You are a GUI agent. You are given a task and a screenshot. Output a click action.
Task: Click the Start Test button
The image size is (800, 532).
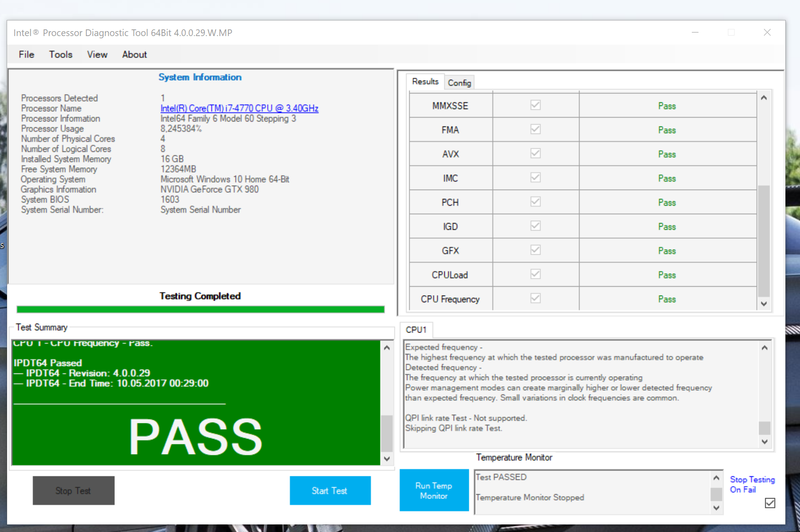330,491
